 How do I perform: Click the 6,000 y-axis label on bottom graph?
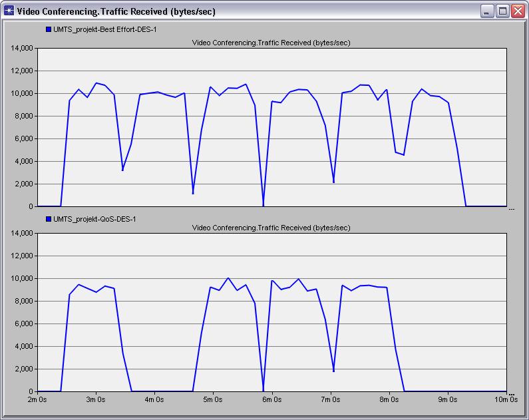[23, 323]
